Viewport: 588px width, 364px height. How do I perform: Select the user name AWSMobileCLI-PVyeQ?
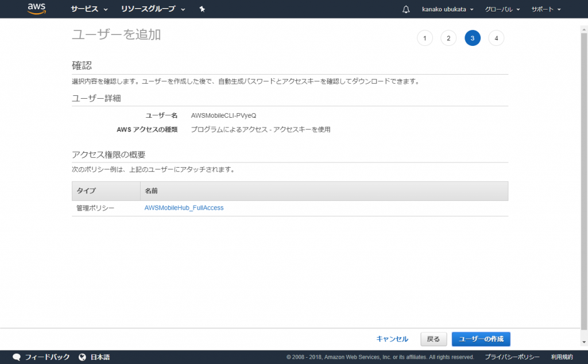(223, 115)
